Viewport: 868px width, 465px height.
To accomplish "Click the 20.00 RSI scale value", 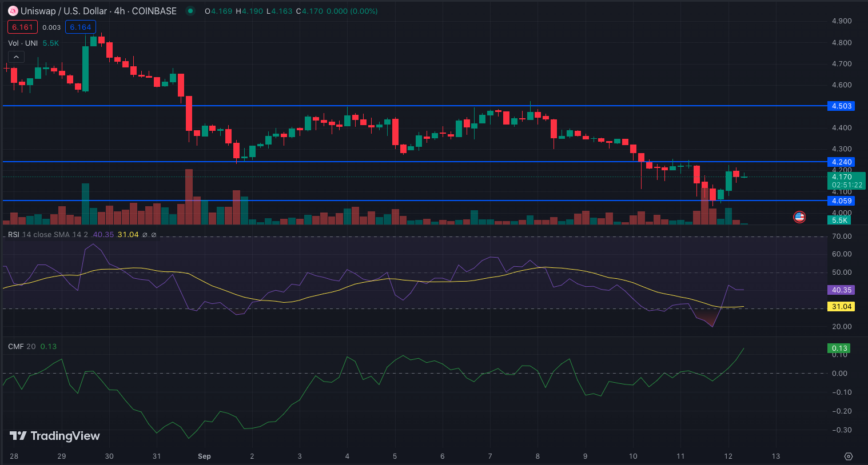I will pyautogui.click(x=842, y=327).
